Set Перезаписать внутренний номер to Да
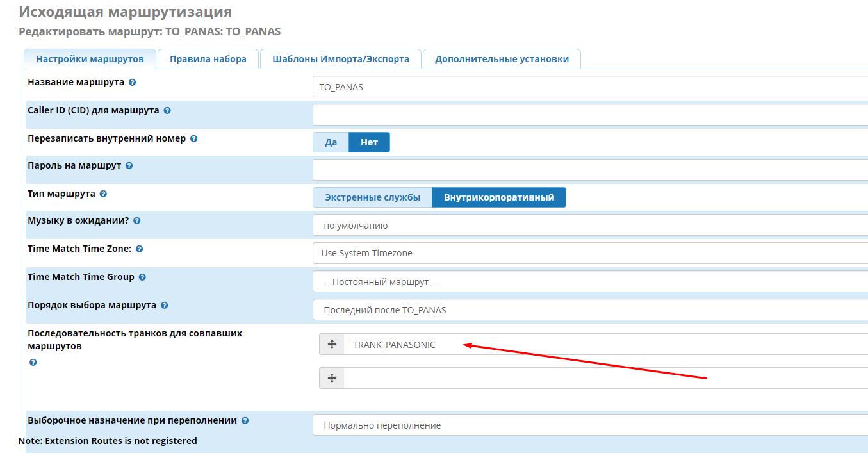 click(x=331, y=142)
